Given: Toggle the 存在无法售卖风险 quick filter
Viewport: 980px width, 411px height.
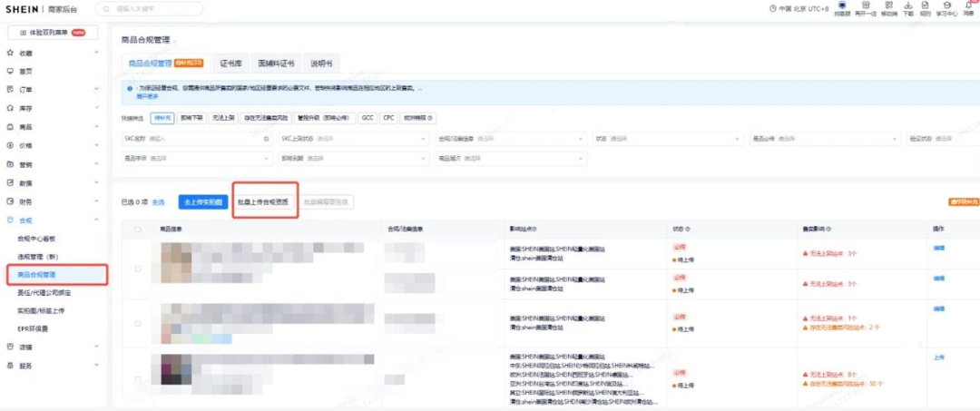Looking at the screenshot, I should 266,118.
